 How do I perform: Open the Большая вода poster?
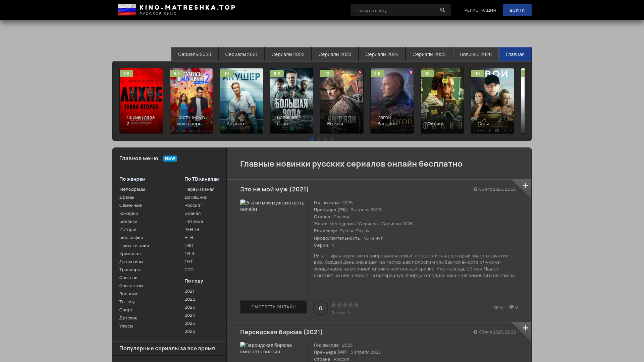click(291, 101)
